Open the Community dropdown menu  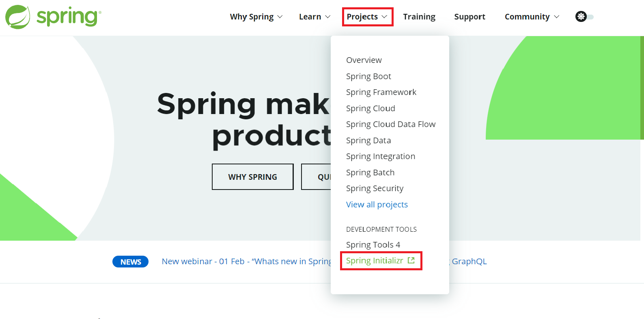[532, 17]
